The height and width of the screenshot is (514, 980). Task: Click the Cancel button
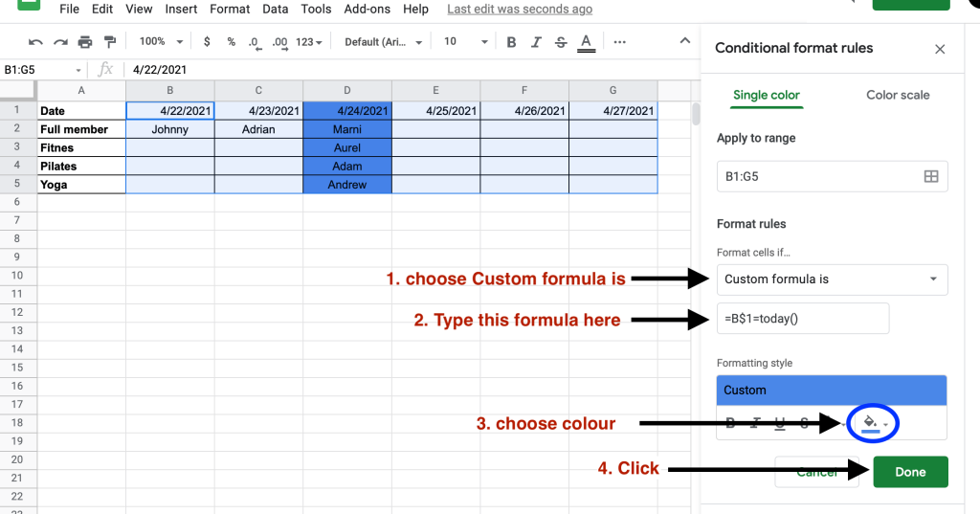coord(817,472)
